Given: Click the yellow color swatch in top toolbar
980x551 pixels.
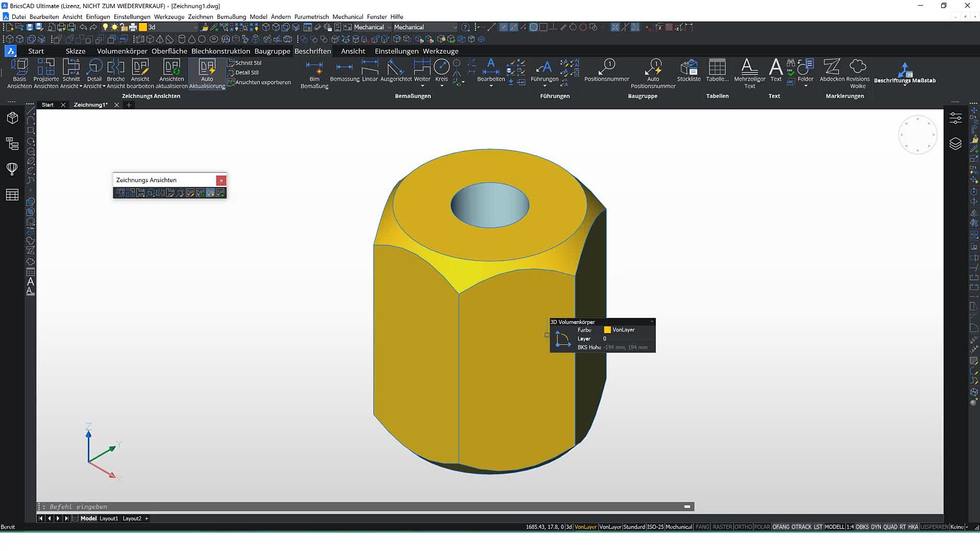Looking at the screenshot, I should (143, 27).
